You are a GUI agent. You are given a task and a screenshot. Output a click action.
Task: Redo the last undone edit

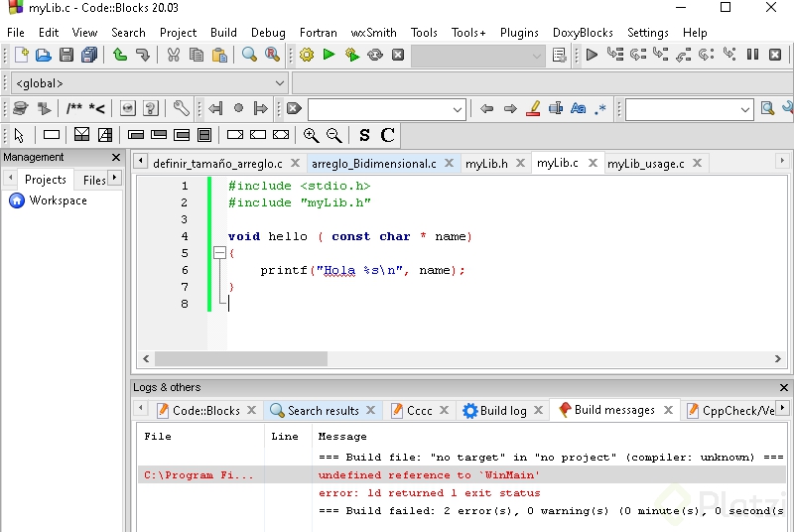point(143,55)
